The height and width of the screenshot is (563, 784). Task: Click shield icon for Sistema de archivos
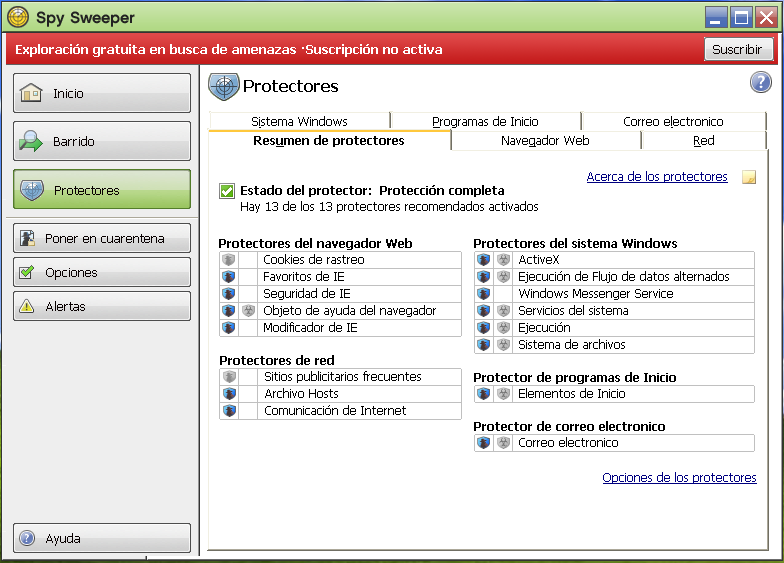[x=484, y=344]
